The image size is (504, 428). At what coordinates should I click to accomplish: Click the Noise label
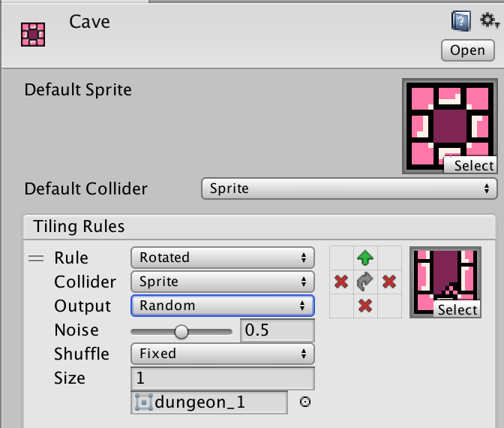76,330
